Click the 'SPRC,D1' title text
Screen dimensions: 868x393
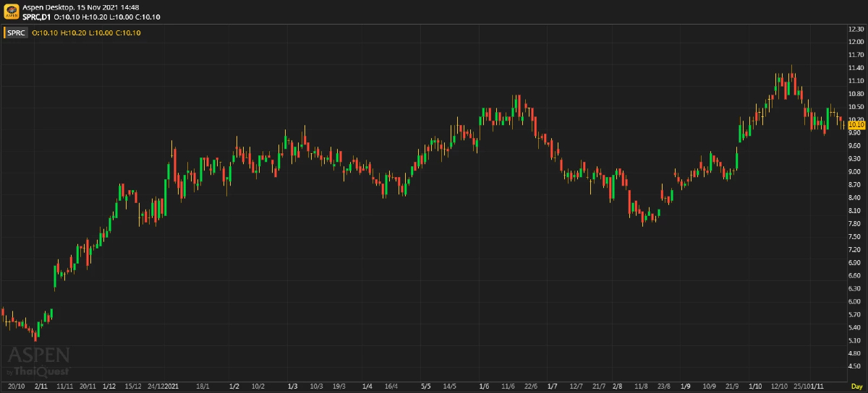(36, 17)
